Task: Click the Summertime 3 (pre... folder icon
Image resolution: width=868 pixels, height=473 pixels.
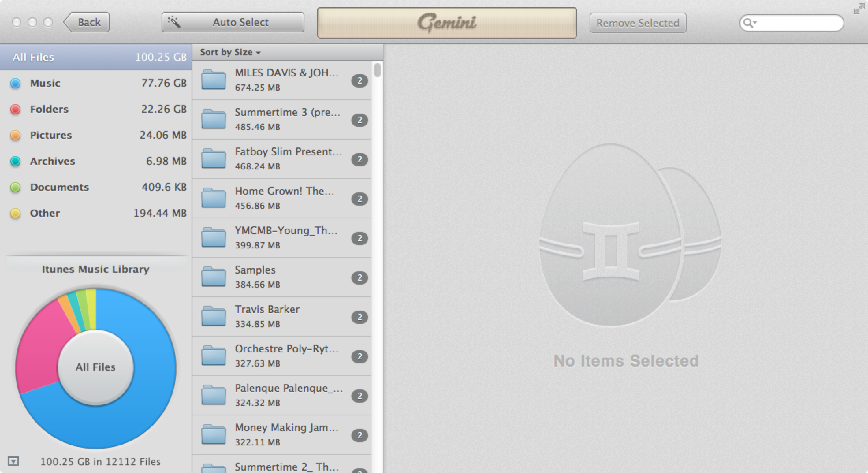Action: (x=213, y=119)
